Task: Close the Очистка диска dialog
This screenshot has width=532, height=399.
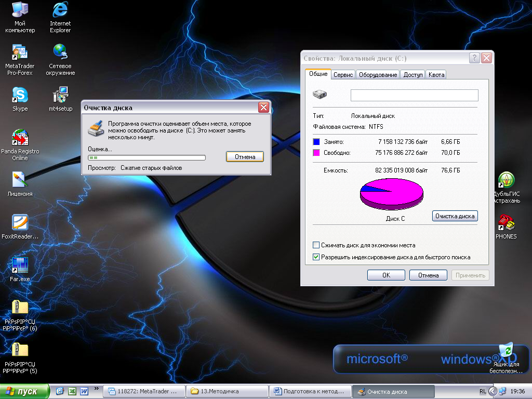Action: (x=263, y=107)
